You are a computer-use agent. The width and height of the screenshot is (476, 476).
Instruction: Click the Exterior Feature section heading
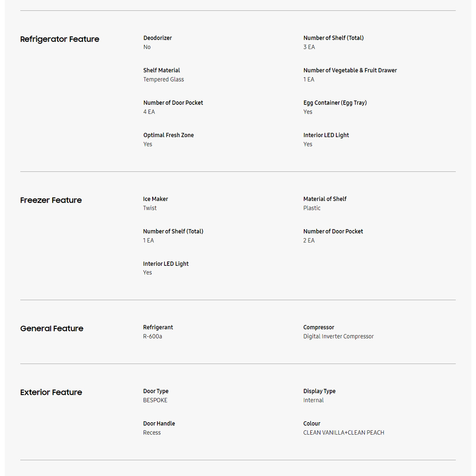(51, 392)
